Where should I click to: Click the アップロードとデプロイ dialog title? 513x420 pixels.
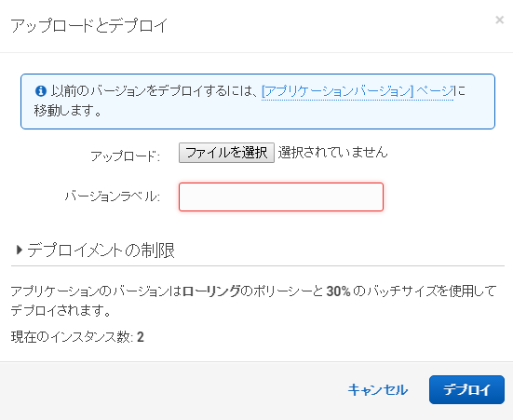[89, 25]
